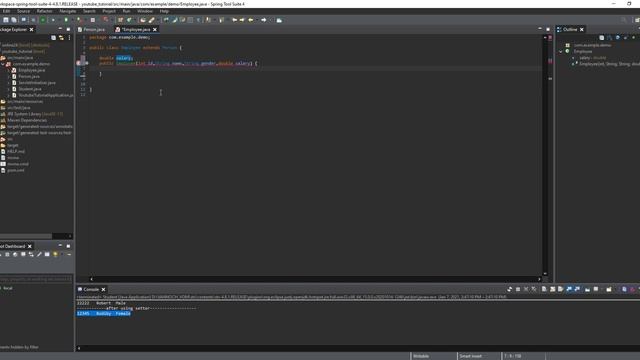Viewport: 640px width, 360px height.
Task: Click the error marker beside the constructor line
Action: 78,63
